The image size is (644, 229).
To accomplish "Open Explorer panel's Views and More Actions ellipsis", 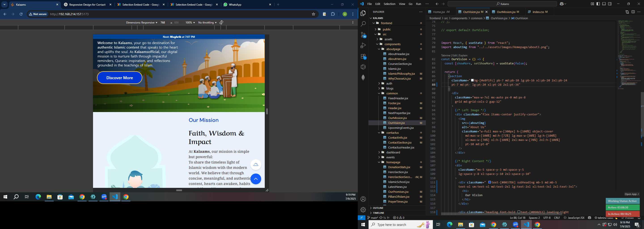I will [x=421, y=12].
